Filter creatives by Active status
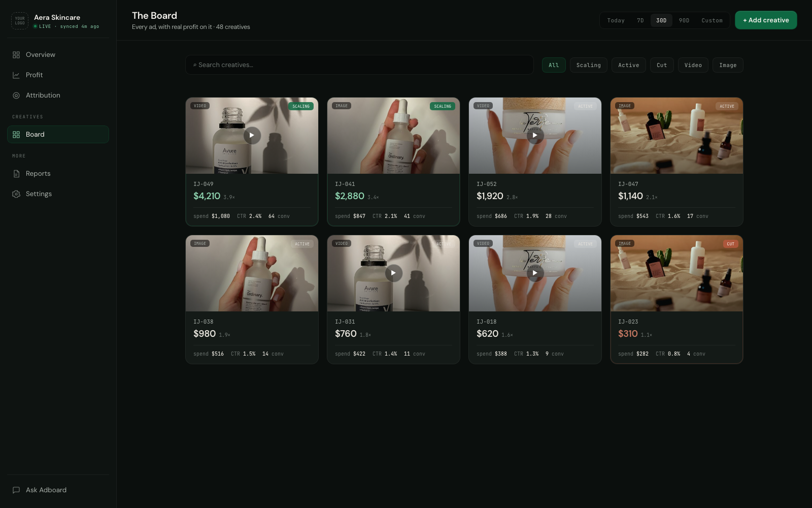The width and height of the screenshot is (812, 508). click(629, 65)
